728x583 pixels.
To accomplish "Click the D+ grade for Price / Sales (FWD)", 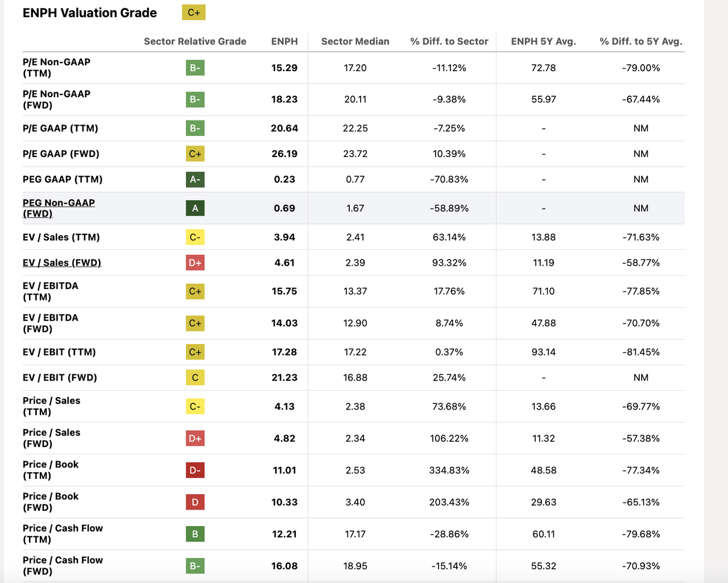I will [x=195, y=439].
